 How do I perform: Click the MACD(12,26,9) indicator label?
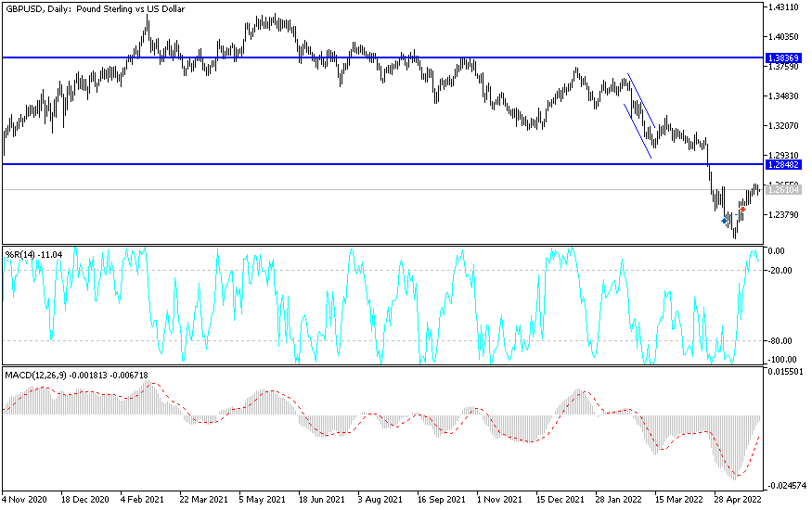click(x=76, y=375)
